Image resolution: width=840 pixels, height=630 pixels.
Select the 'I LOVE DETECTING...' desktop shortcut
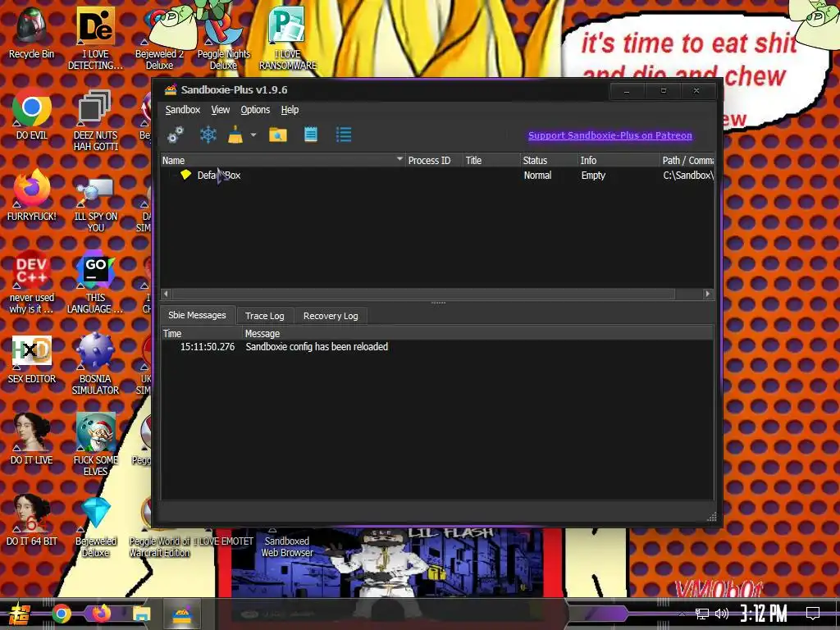pyautogui.click(x=95, y=39)
